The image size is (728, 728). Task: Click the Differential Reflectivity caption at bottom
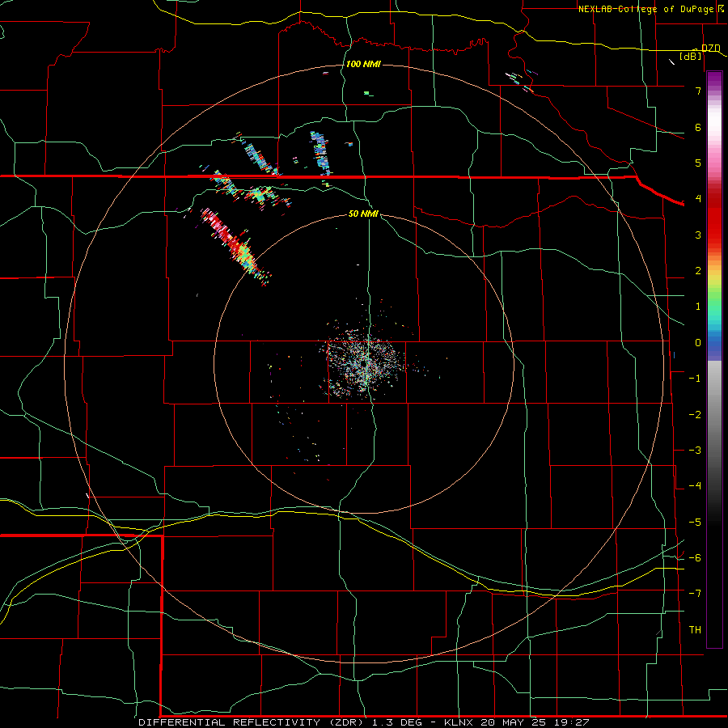(x=364, y=722)
